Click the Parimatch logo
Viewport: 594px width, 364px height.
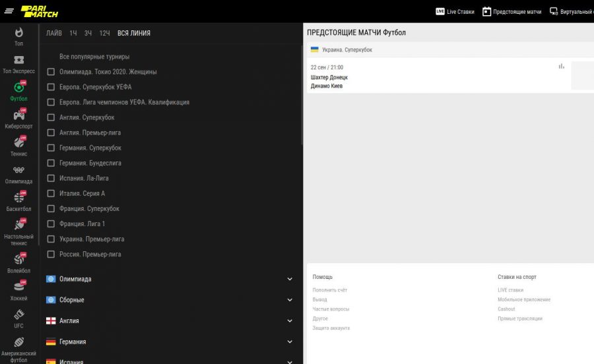(40, 11)
